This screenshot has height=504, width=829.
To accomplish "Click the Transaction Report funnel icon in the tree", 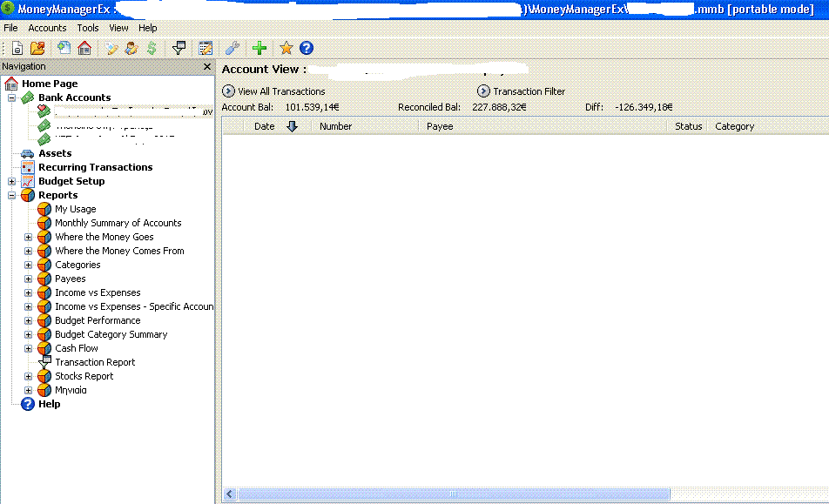I will [45, 362].
